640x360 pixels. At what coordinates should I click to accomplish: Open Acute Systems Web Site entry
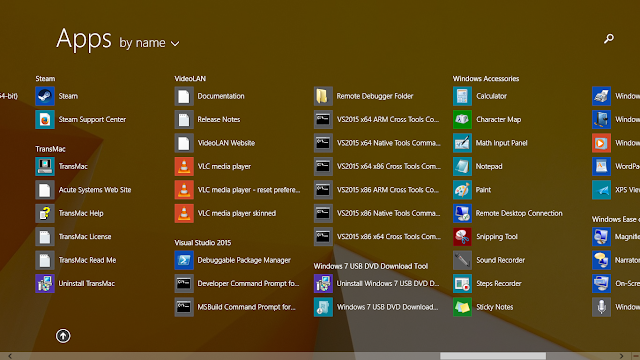[x=83, y=190]
